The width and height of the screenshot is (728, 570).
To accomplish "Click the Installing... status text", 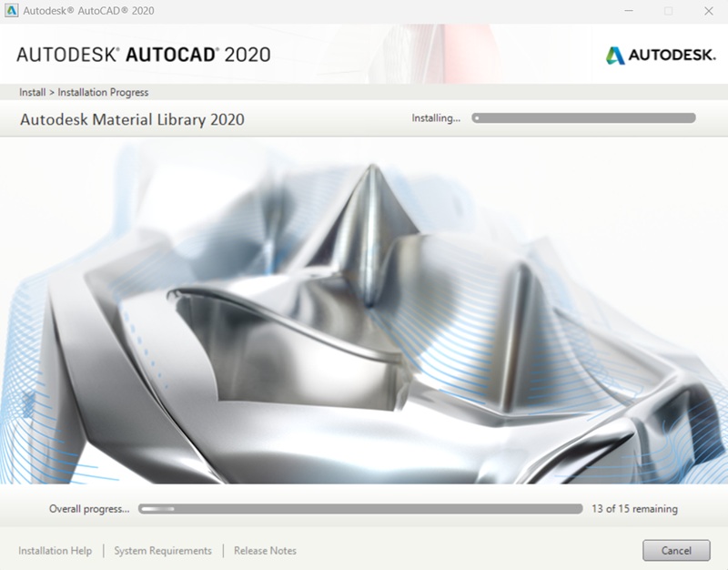I will point(434,117).
